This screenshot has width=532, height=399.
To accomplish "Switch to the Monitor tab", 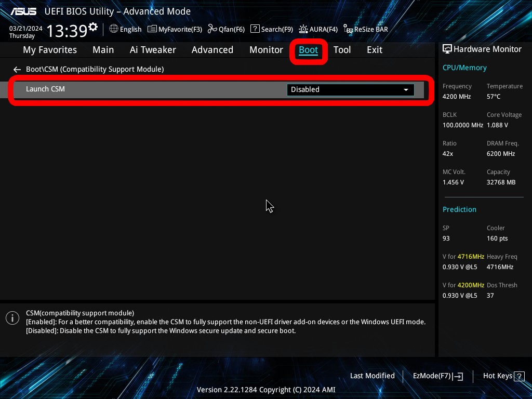I will (267, 50).
